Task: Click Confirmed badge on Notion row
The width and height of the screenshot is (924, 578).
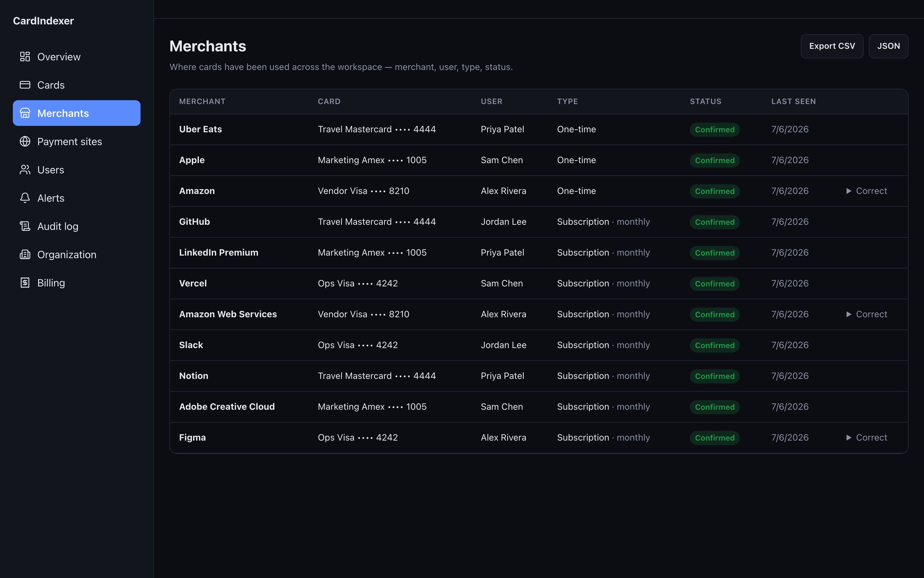Action: (x=714, y=376)
